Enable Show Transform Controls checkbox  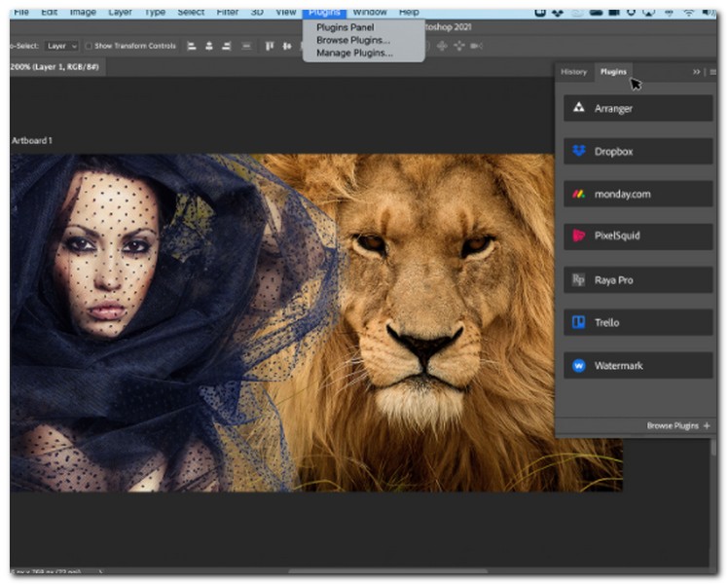[x=90, y=46]
